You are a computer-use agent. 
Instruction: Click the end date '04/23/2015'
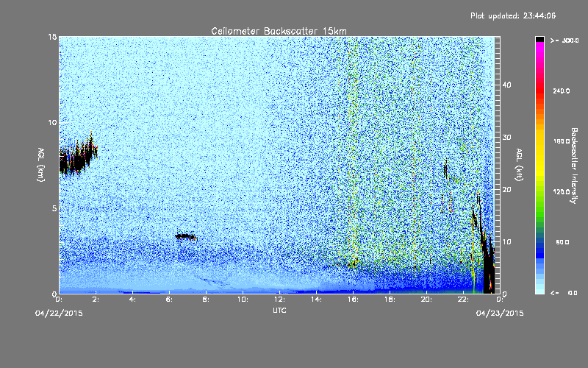pos(500,314)
